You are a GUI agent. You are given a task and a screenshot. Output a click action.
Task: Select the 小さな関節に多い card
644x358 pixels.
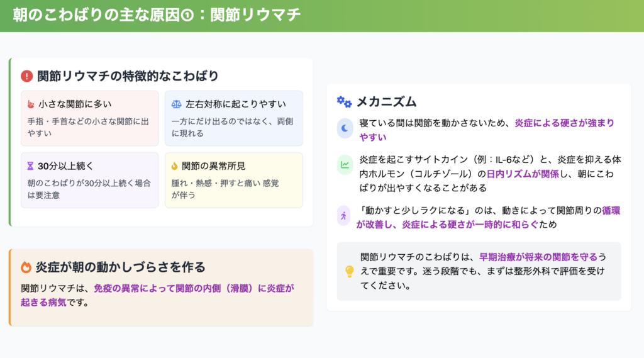(90, 118)
